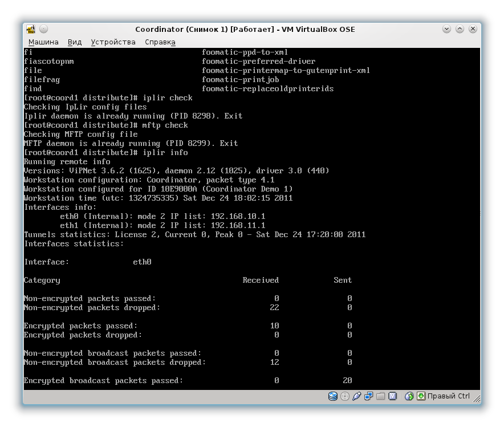Click the window resize grip corner
The width and height of the screenshot is (504, 427).
coord(477,398)
